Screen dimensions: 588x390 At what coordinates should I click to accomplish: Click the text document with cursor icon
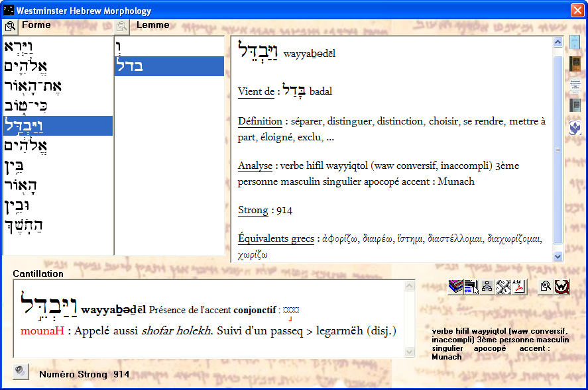click(471, 287)
